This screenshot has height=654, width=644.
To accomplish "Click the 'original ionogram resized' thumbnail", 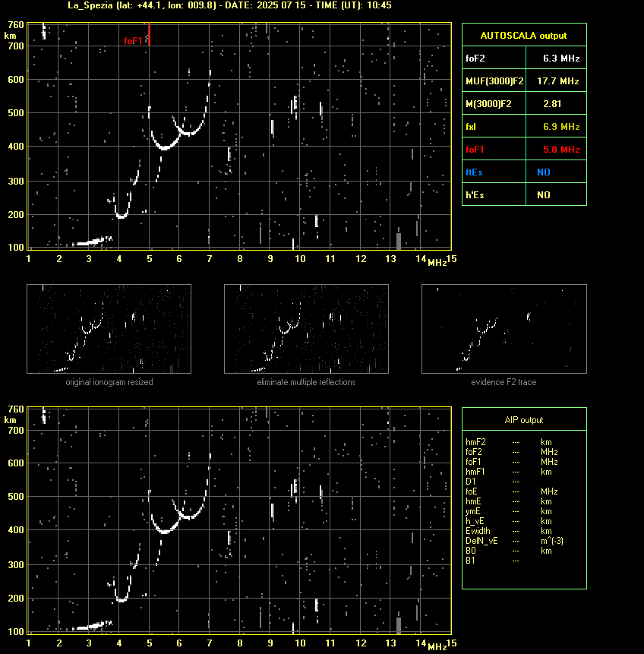I will [109, 329].
